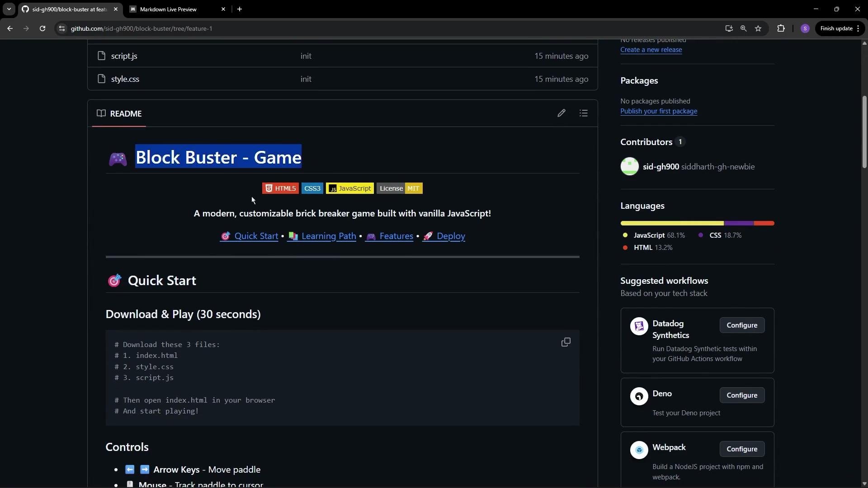Open the sid-gh900 contributor profile name
The width and height of the screenshot is (868, 488).
pos(661,167)
